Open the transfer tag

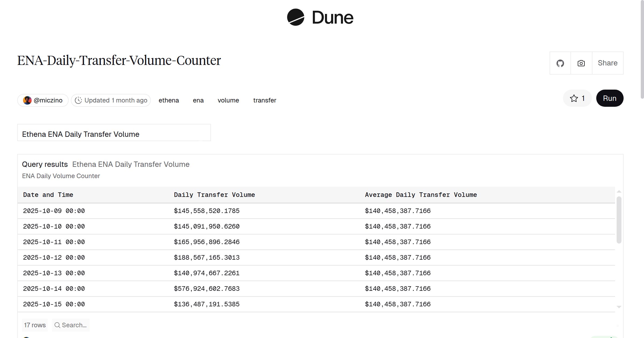pos(265,100)
